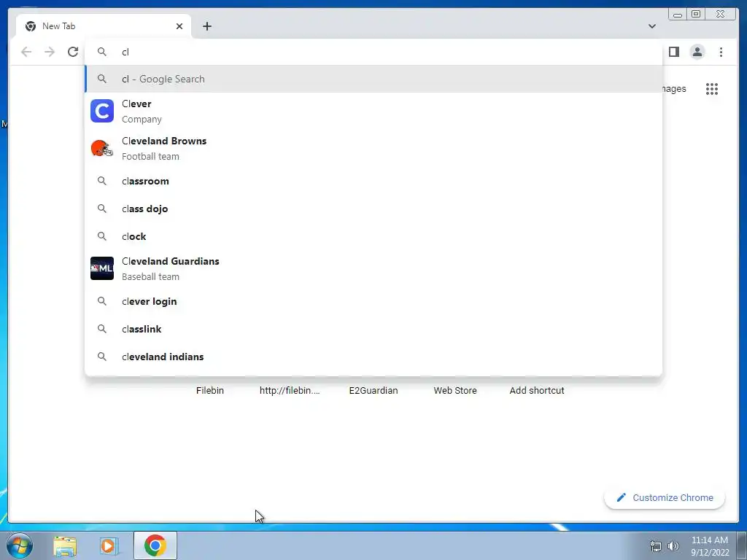Open the Google apps grid

pos(712,89)
